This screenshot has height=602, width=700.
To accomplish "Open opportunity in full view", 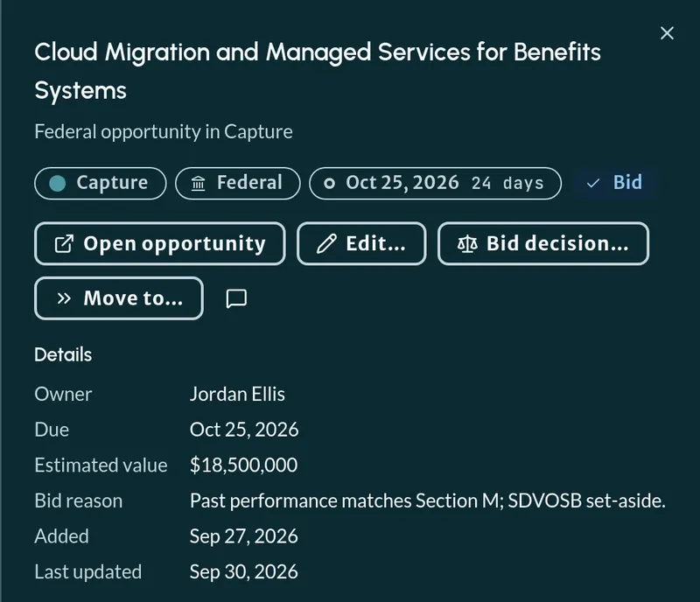I will [160, 244].
